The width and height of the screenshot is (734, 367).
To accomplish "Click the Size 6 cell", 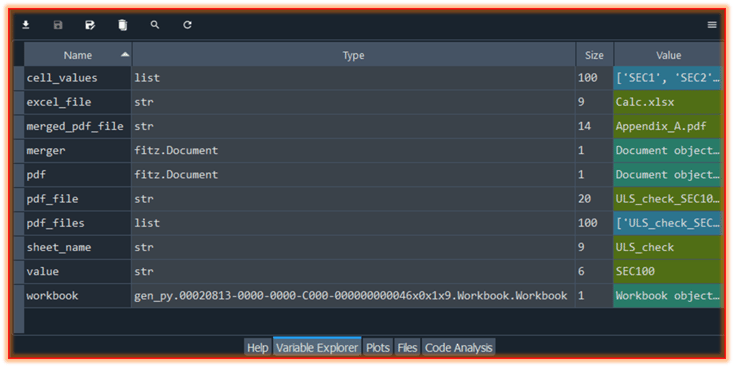I will point(594,272).
